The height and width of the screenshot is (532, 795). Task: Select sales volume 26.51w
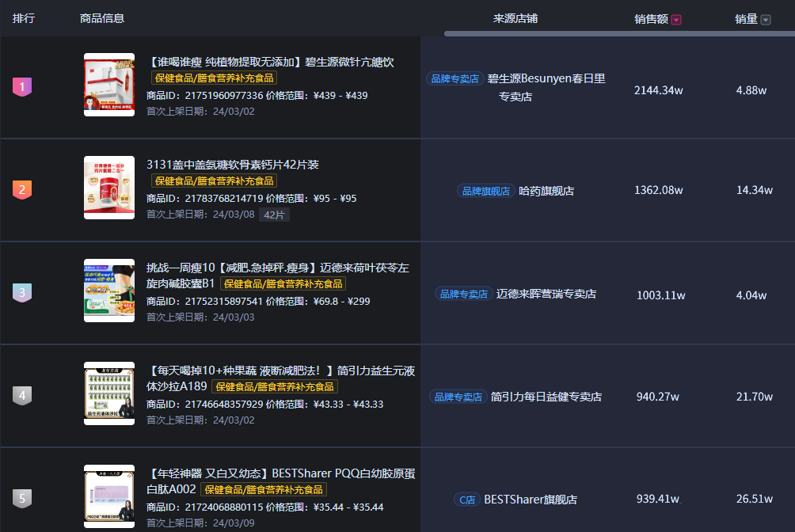click(x=755, y=499)
